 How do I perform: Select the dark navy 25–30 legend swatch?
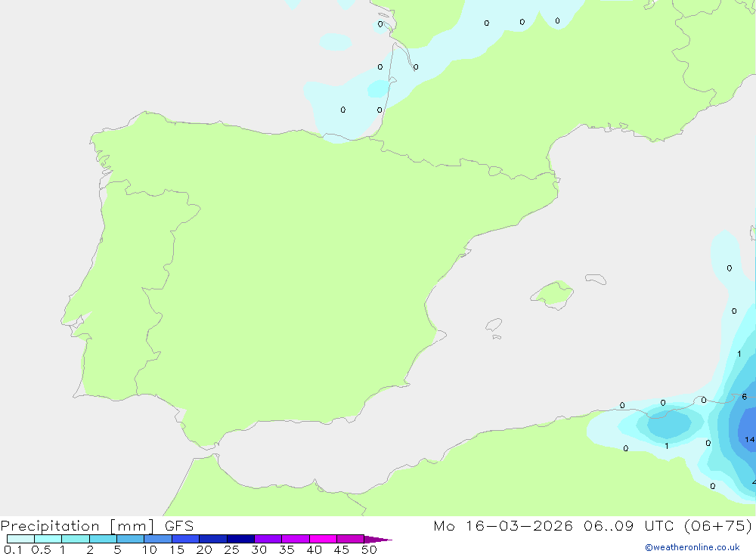[240, 539]
